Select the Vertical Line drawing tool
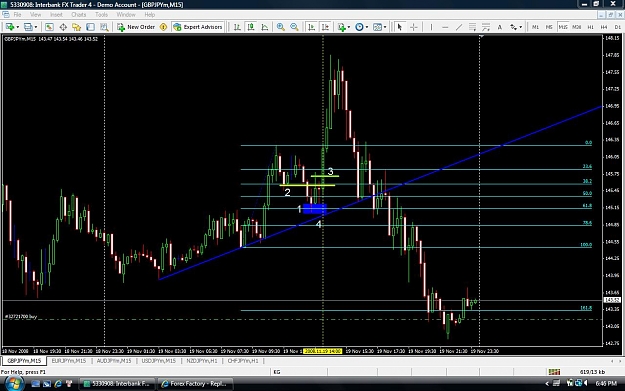The width and height of the screenshot is (625, 391). pyautogui.click(x=431, y=27)
